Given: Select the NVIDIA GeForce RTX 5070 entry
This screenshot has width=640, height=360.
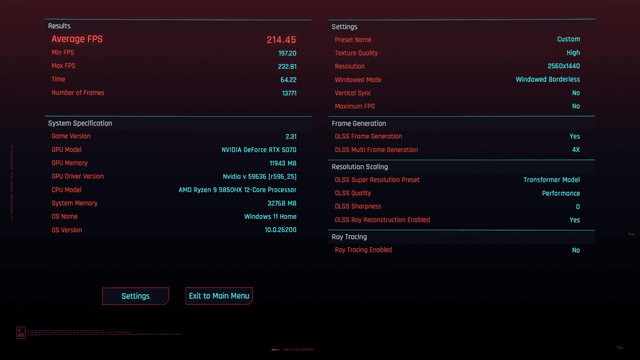Looking at the screenshot, I should tap(259, 150).
